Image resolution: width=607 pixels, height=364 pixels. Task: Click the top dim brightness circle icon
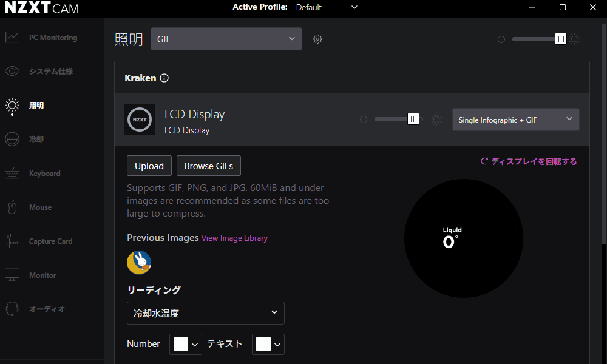tap(501, 39)
